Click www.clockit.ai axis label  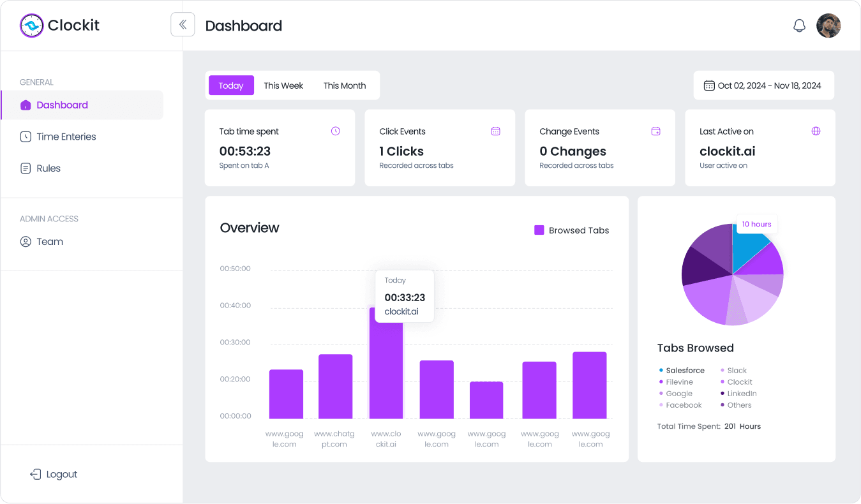click(385, 439)
